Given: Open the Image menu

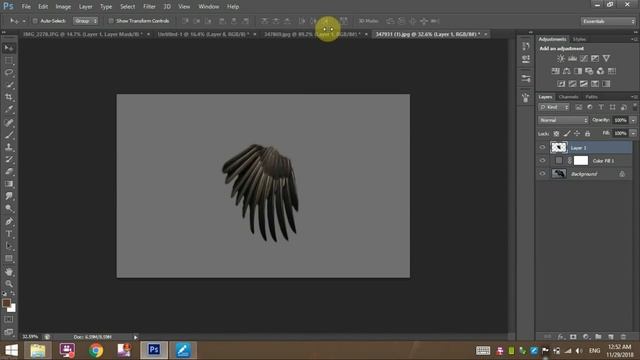Looking at the screenshot, I should point(63,7).
